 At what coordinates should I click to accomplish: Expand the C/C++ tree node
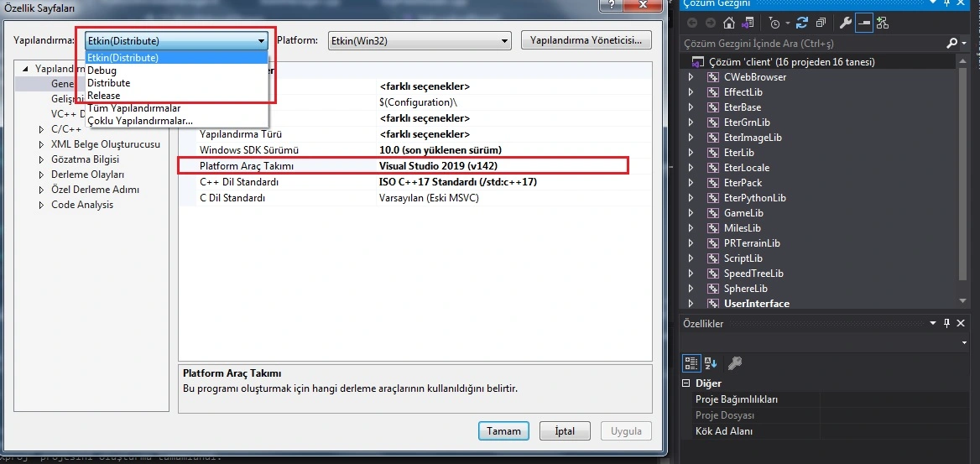(42, 129)
